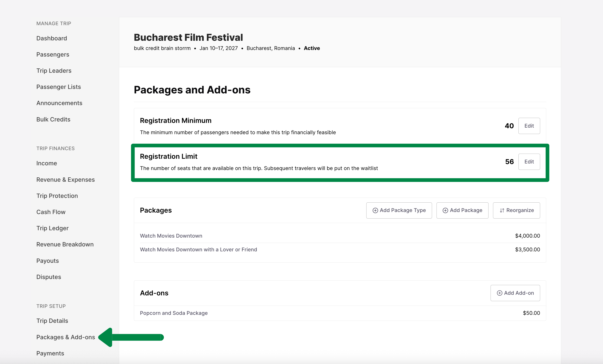The width and height of the screenshot is (603, 364).
Task: Open Watch Movies Downtown with a Lover package
Action: coord(198,249)
